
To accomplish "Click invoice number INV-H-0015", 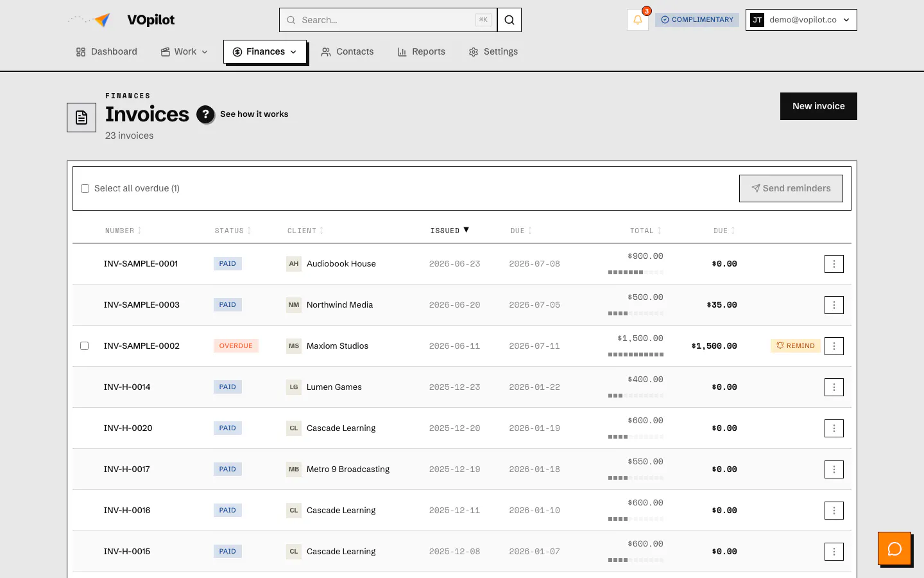I will 127,552.
